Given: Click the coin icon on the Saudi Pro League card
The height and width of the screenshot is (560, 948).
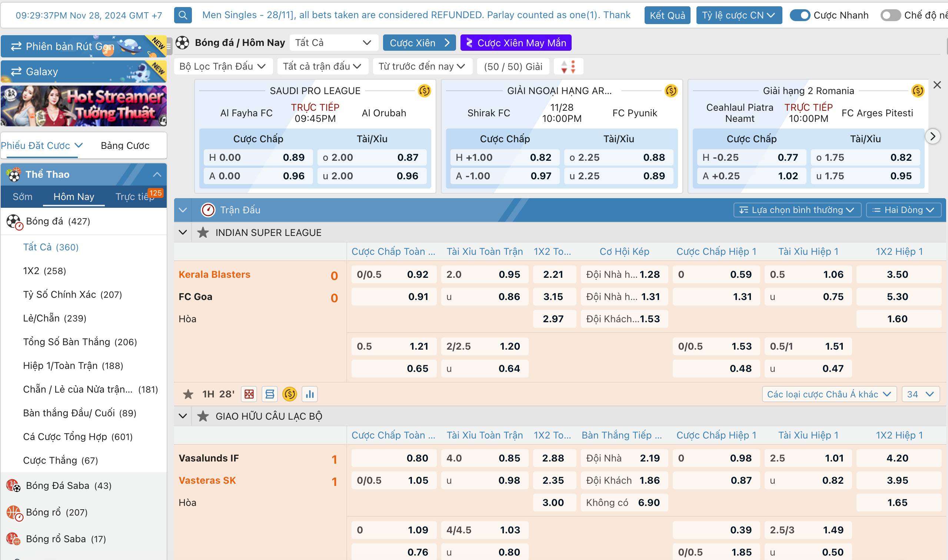Looking at the screenshot, I should (x=425, y=91).
